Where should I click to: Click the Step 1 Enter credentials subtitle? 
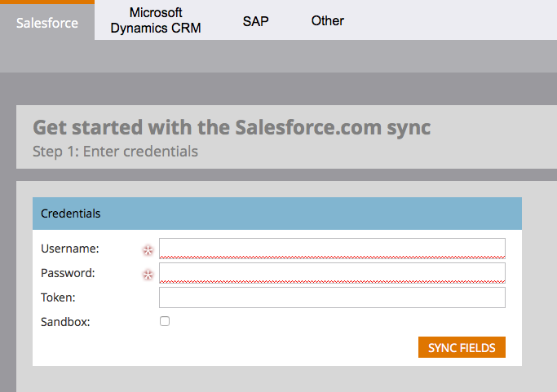point(115,151)
